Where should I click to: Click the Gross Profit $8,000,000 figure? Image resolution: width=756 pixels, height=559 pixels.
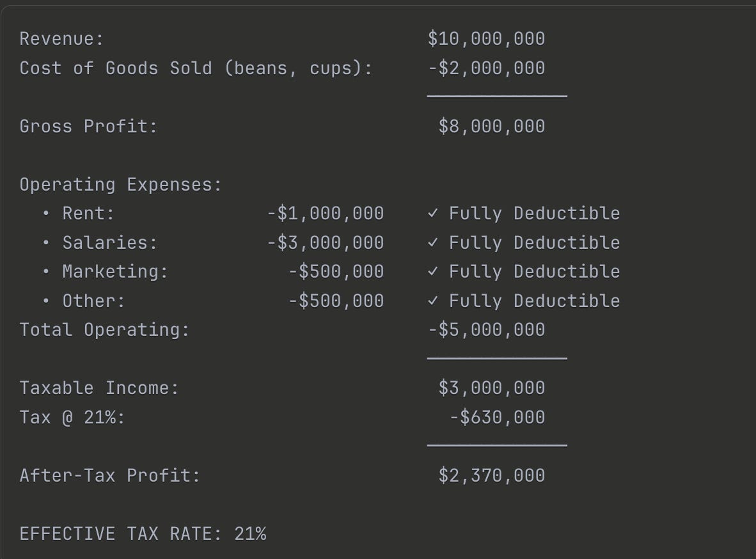492,127
